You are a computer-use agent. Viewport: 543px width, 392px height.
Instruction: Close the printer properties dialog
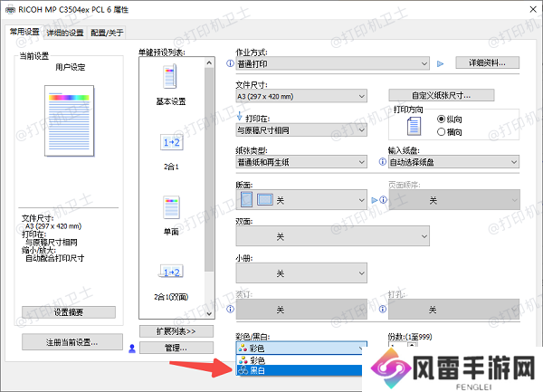tap(533, 9)
